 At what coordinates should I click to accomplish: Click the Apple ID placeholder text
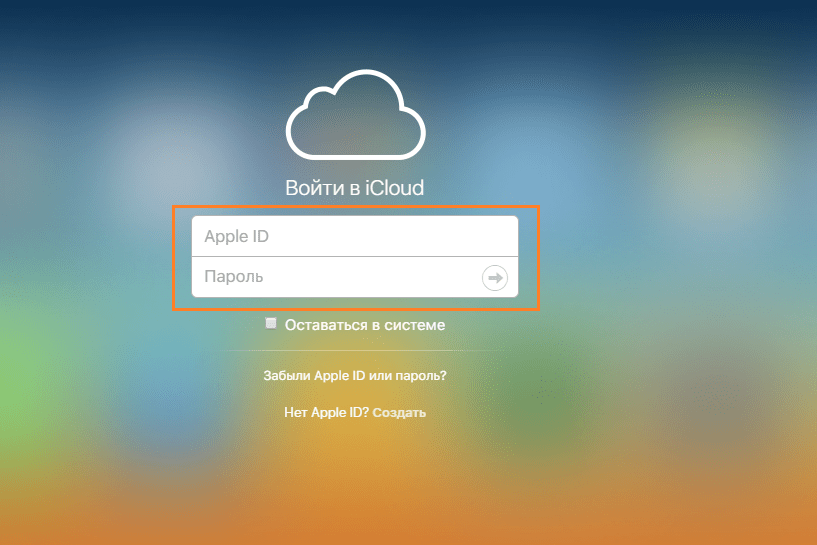tap(236, 237)
